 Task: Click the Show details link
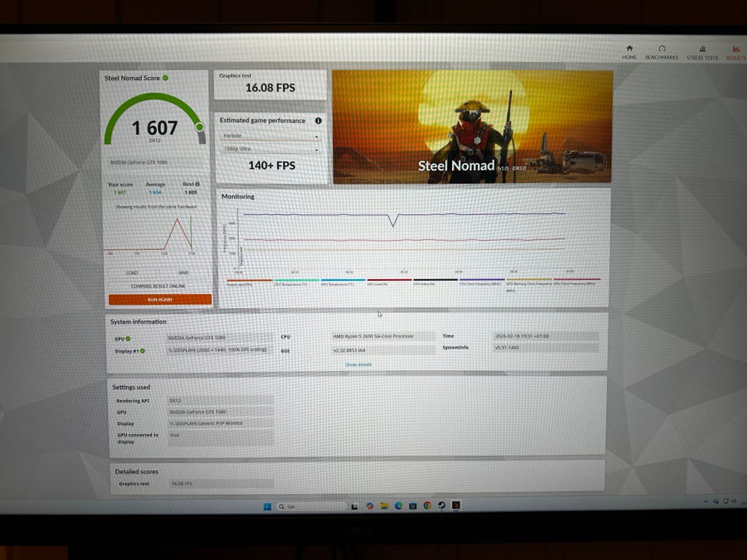coord(358,365)
